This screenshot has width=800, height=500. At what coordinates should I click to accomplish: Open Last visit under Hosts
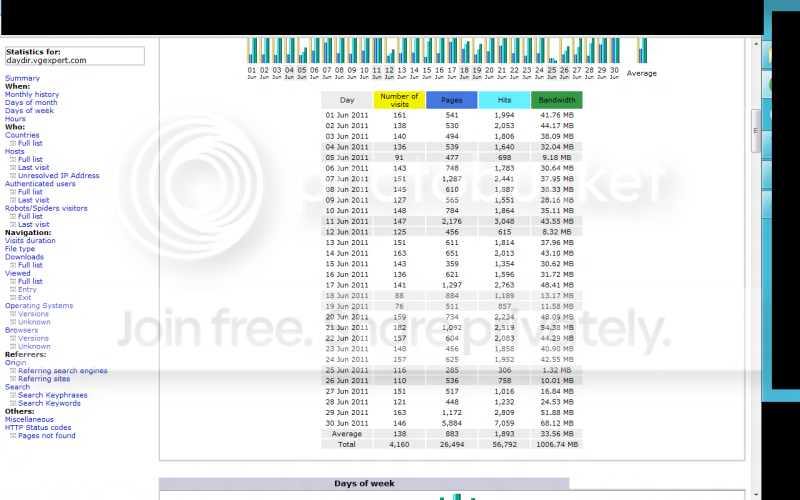(x=34, y=168)
